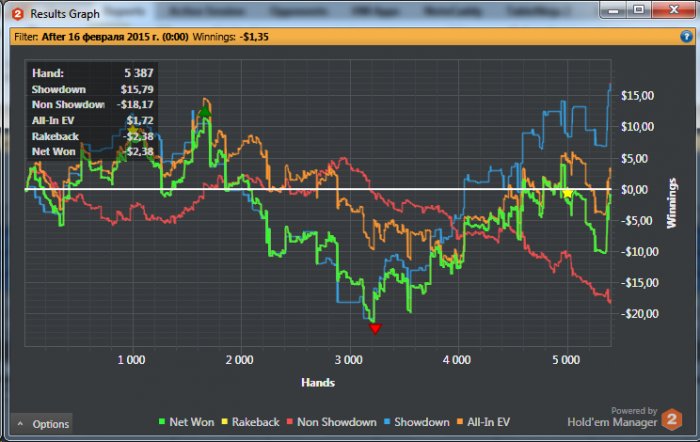Click the red downward triangle low marker
This screenshot has height=442, width=700.
click(x=375, y=329)
